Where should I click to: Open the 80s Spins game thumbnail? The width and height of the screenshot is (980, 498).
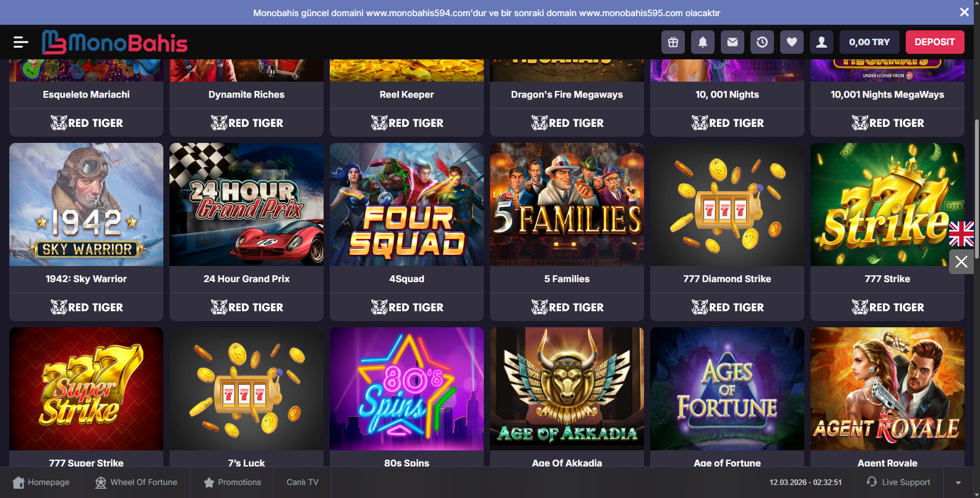[407, 389]
